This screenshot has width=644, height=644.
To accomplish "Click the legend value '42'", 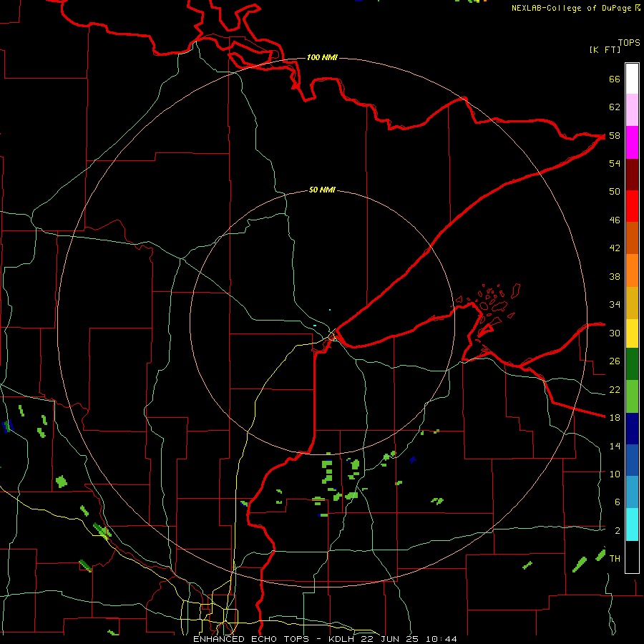I will click(x=615, y=248).
